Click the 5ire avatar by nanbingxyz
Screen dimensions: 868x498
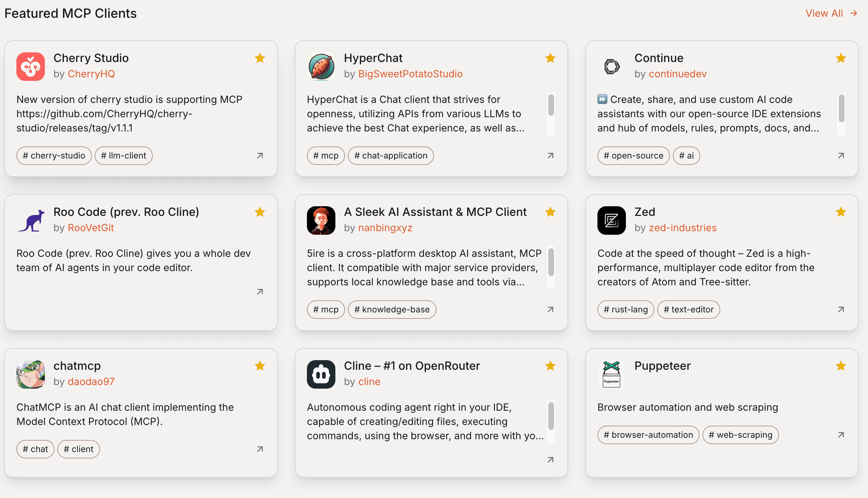pyautogui.click(x=321, y=221)
